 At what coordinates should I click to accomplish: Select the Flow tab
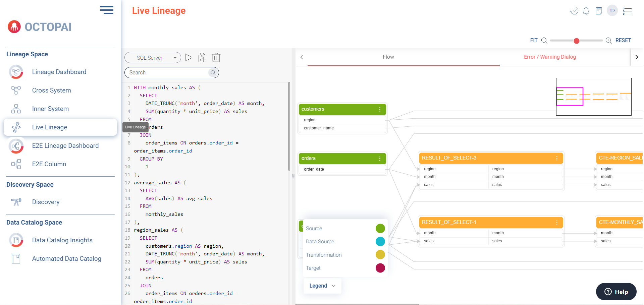pos(388,57)
